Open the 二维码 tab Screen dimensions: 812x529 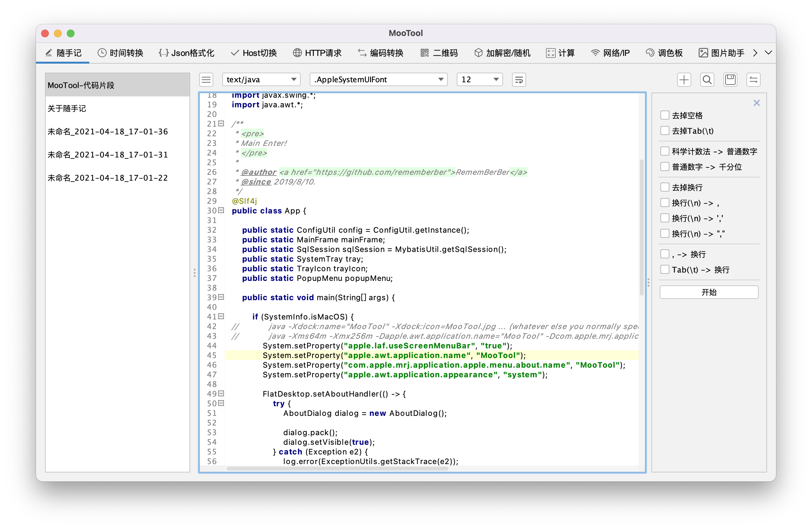(x=439, y=53)
